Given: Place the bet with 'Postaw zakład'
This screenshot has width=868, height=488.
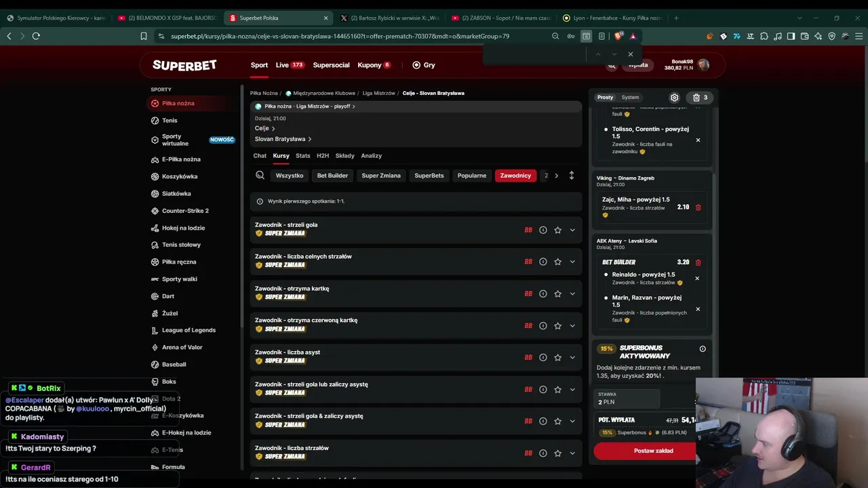Looking at the screenshot, I should (654, 451).
